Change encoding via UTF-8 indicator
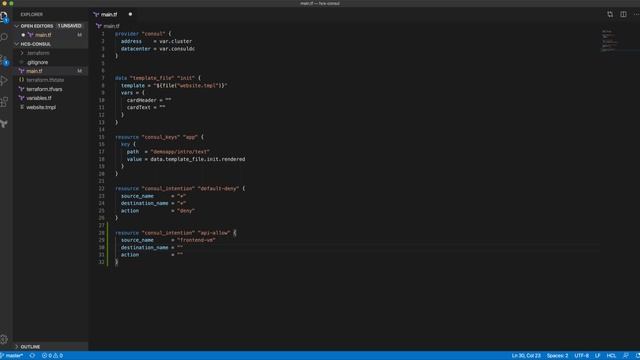Image resolution: width=640 pixels, height=360 pixels. click(x=581, y=356)
